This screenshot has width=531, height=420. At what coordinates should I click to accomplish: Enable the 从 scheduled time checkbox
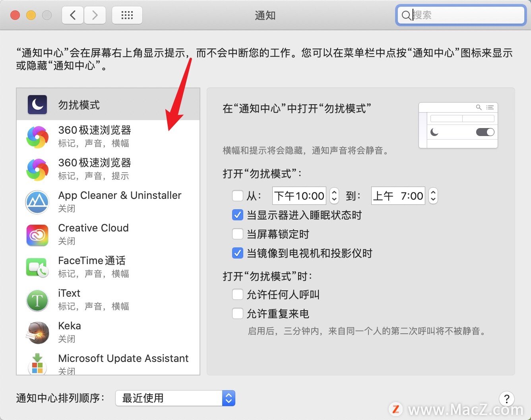click(x=238, y=196)
